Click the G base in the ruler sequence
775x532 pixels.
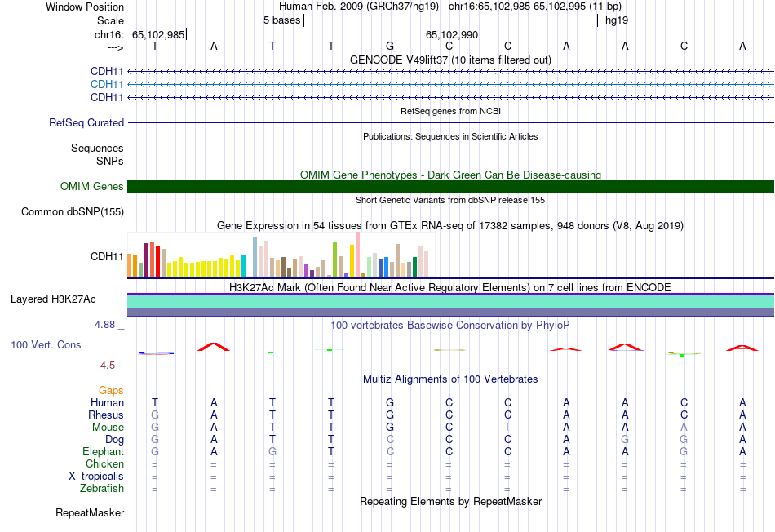pos(390,46)
